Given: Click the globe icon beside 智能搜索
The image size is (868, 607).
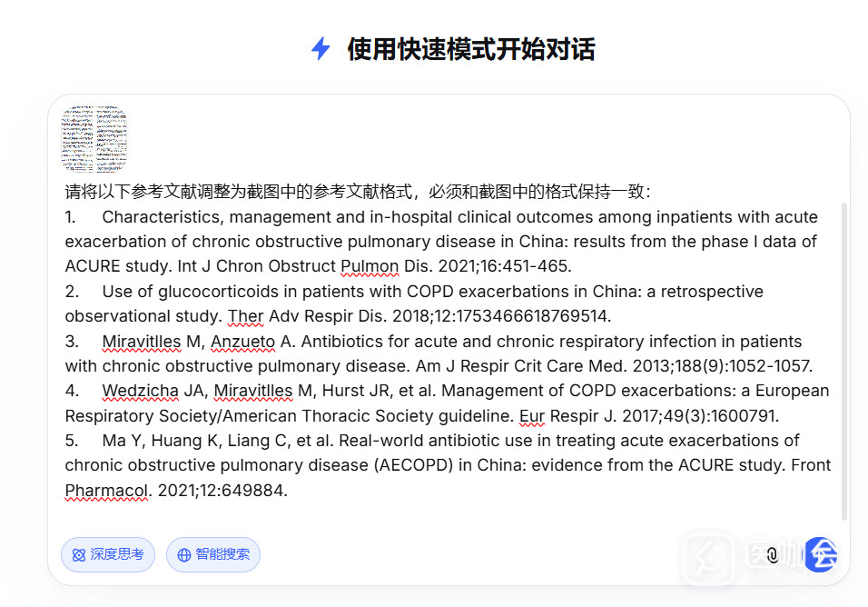Looking at the screenshot, I should [184, 555].
